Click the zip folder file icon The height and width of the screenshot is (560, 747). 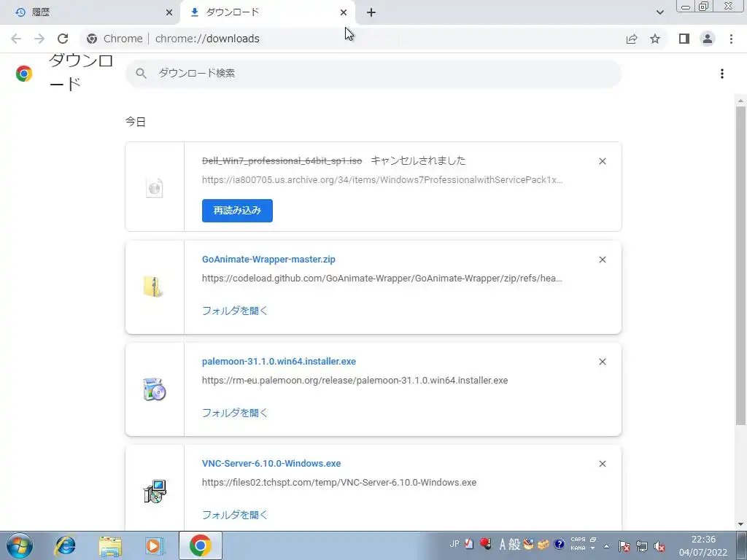tap(154, 287)
